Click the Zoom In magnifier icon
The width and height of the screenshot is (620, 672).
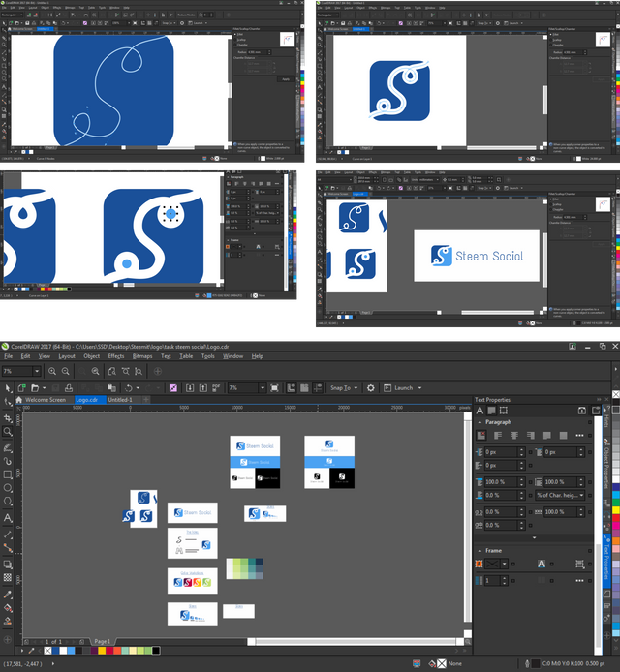[x=52, y=371]
